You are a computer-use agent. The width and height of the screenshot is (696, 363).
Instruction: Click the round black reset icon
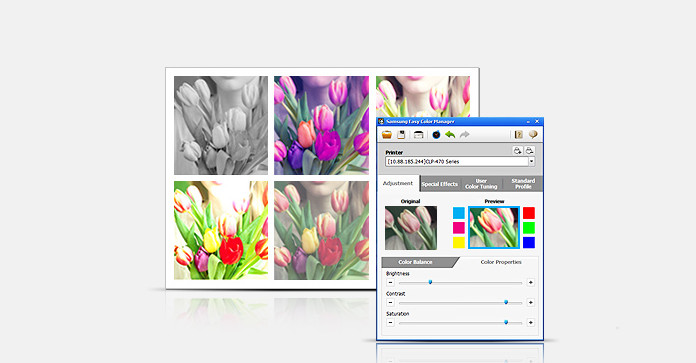(x=436, y=134)
